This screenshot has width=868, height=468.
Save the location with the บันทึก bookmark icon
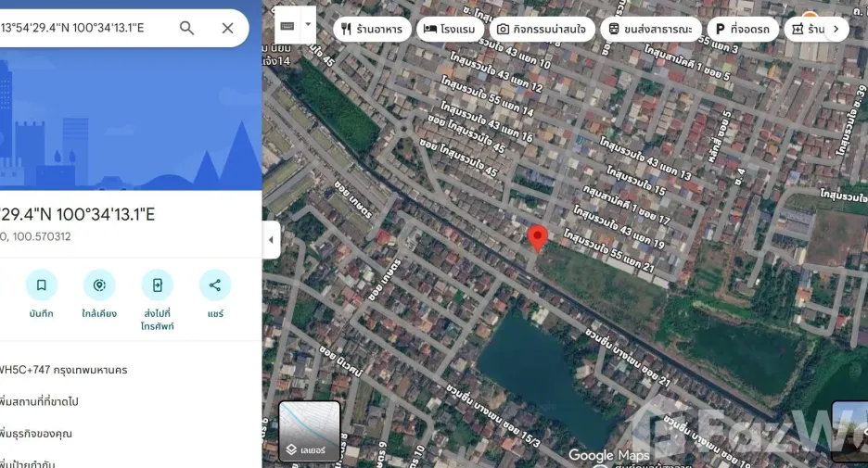click(42, 285)
